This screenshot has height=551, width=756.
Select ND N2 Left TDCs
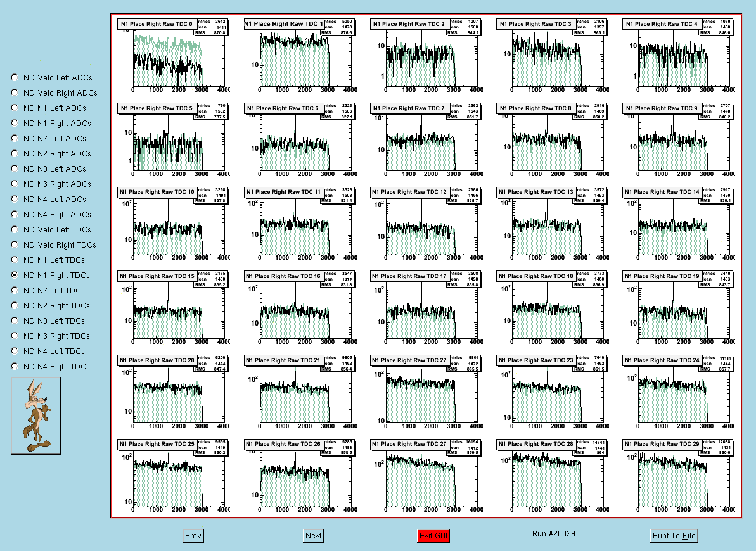[x=15, y=289]
